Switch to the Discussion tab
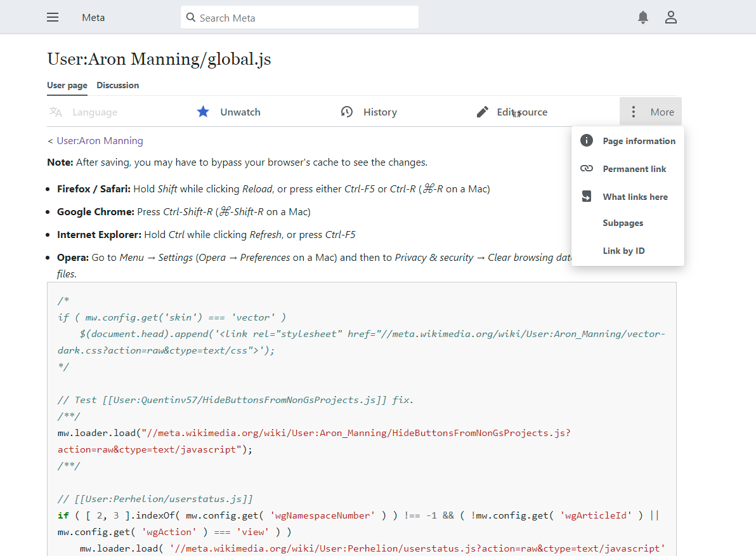The width and height of the screenshot is (756, 556). (117, 85)
